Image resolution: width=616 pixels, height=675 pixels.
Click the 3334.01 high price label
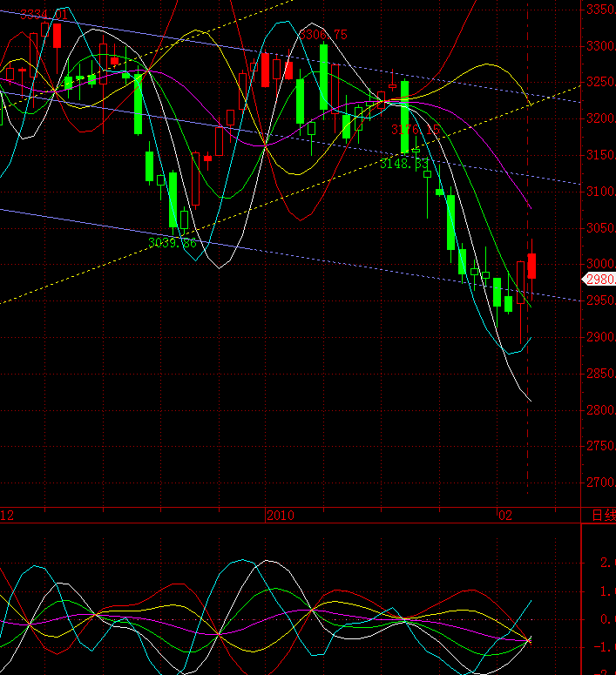[x=44, y=15]
